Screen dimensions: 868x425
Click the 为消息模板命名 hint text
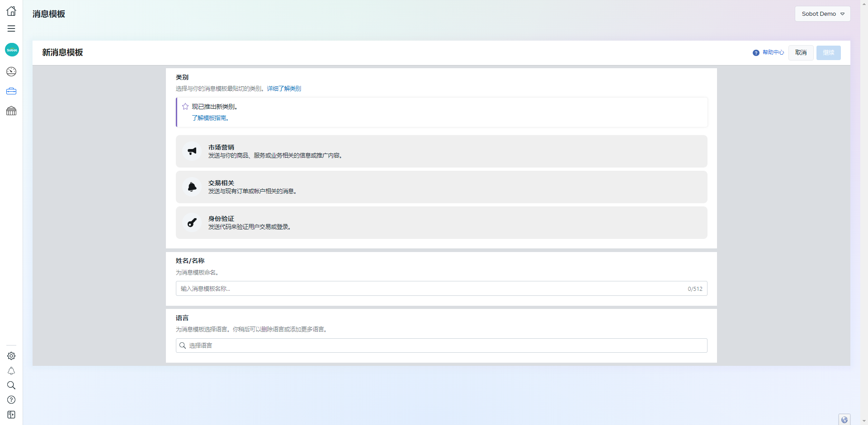(198, 272)
